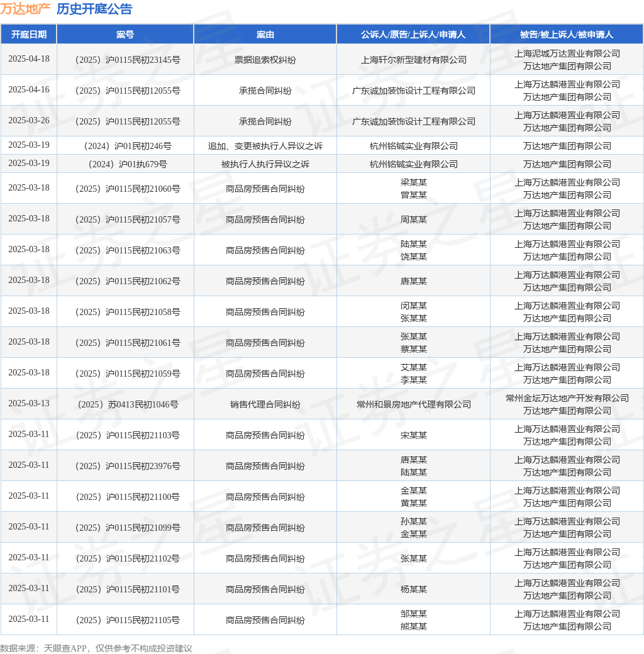Select case number 沪0115民初23976号

pos(128,467)
